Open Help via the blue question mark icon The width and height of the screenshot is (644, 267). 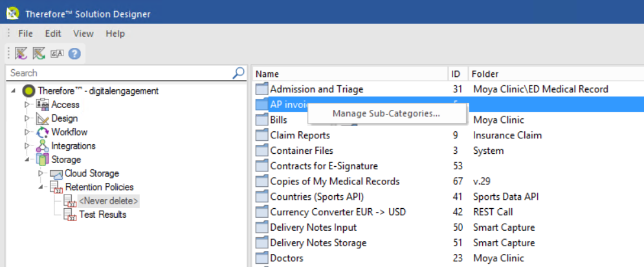(74, 53)
